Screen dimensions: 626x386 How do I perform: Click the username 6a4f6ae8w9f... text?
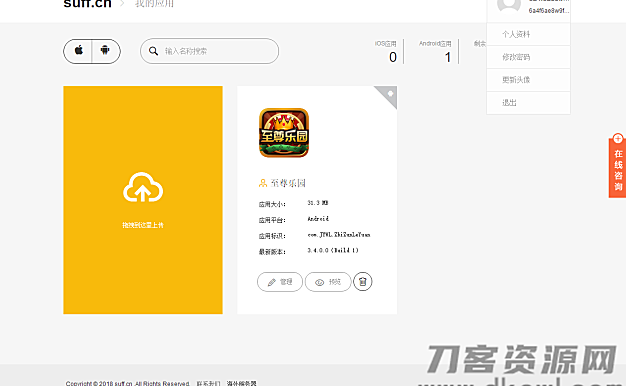[549, 11]
